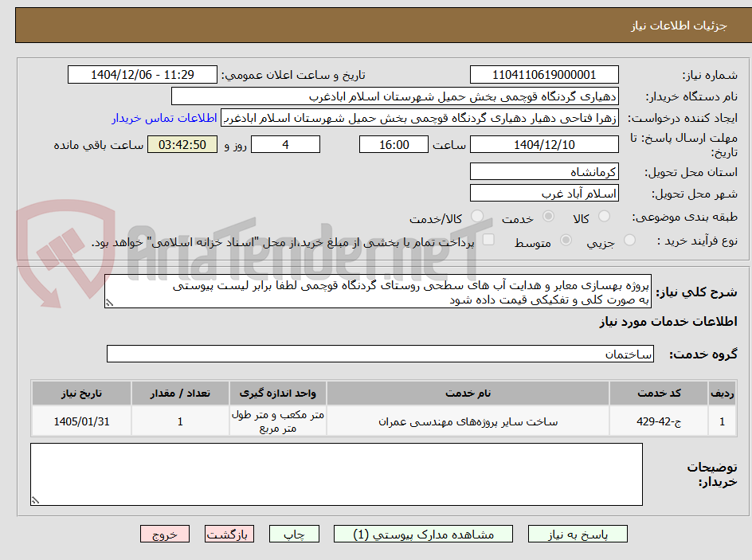Click the تعداد / مقدار column header
Image resolution: width=752 pixels, height=560 pixels.
(180, 394)
